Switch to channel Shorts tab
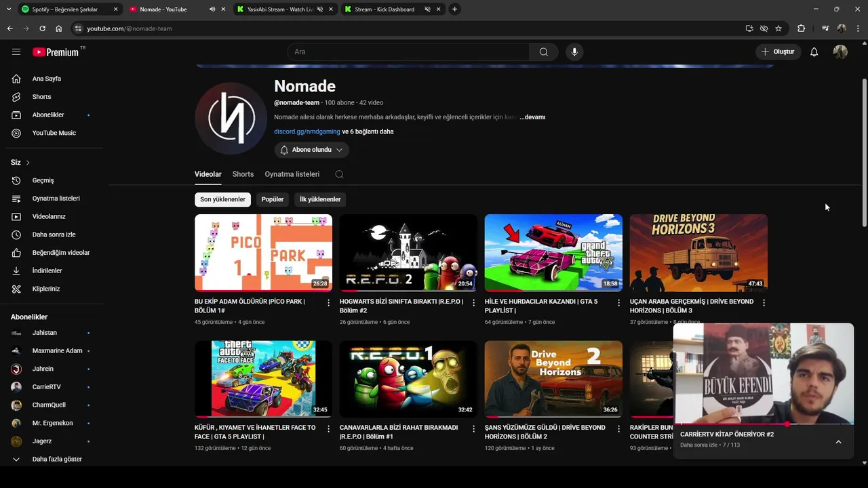This screenshot has height=488, width=868. (x=243, y=174)
